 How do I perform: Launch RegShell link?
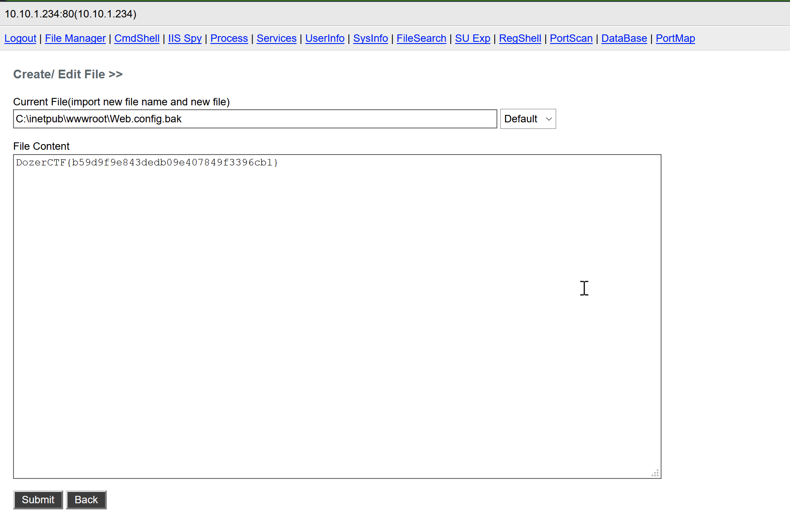(x=520, y=38)
